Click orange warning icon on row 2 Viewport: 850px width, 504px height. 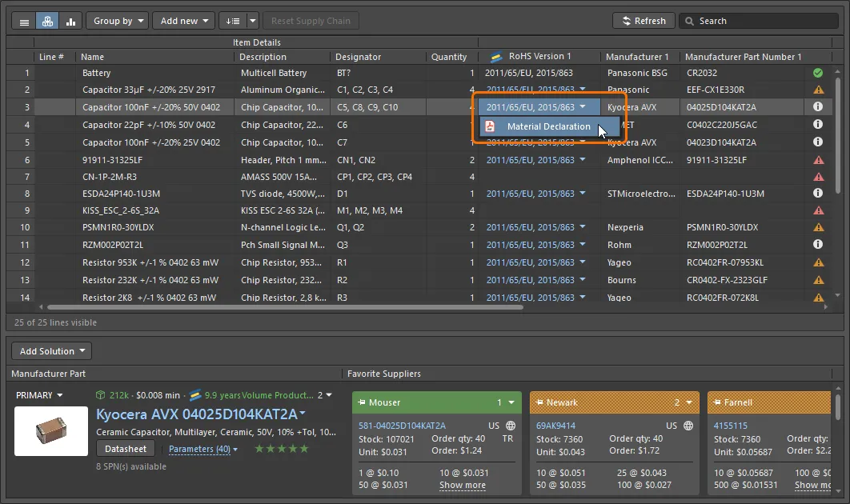pos(818,90)
